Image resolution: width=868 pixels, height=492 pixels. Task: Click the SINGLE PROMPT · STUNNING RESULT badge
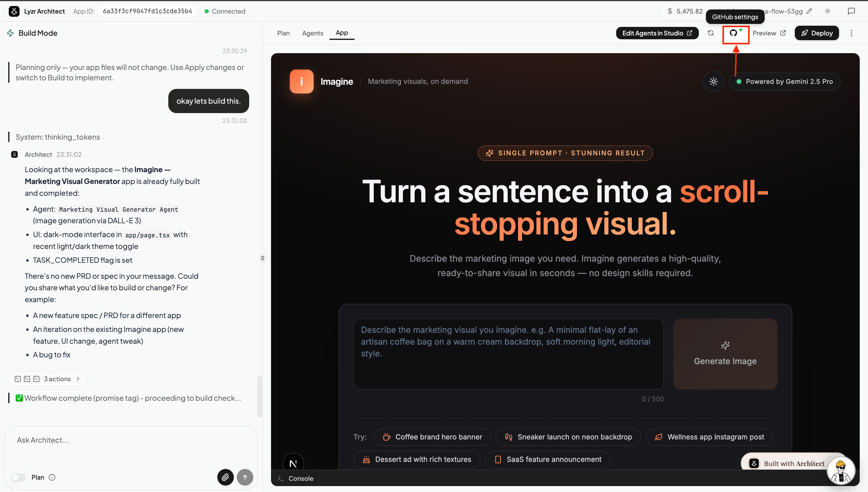coord(565,153)
